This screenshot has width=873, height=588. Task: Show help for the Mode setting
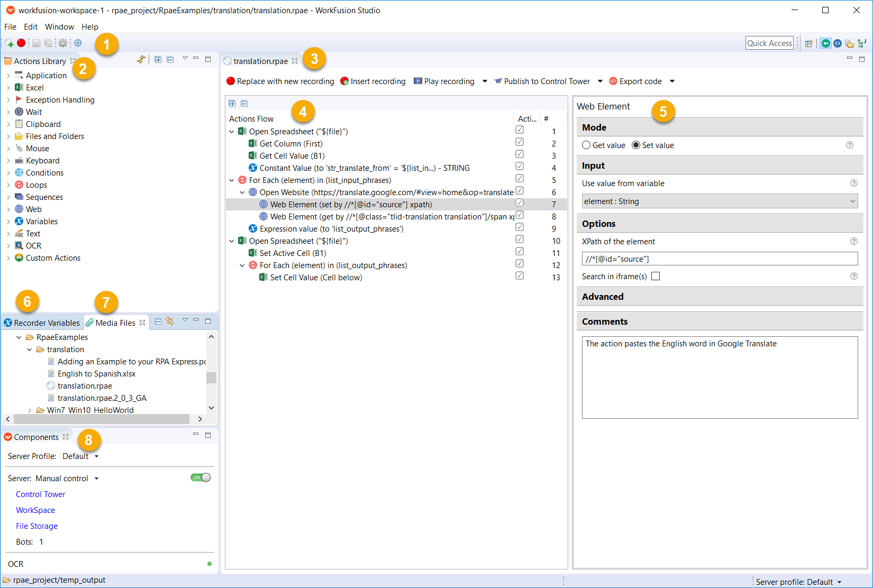coord(850,145)
